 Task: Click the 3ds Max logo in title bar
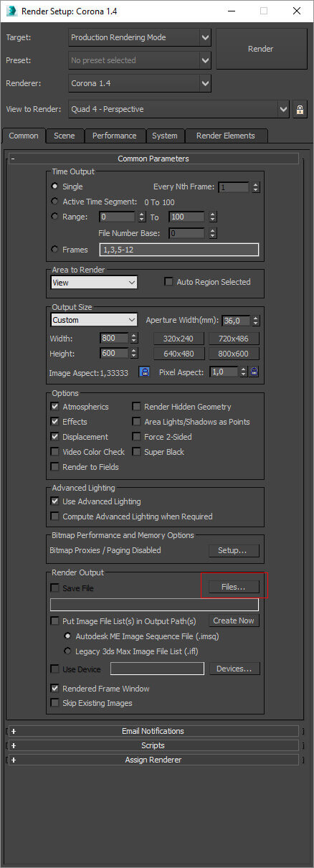(x=11, y=11)
